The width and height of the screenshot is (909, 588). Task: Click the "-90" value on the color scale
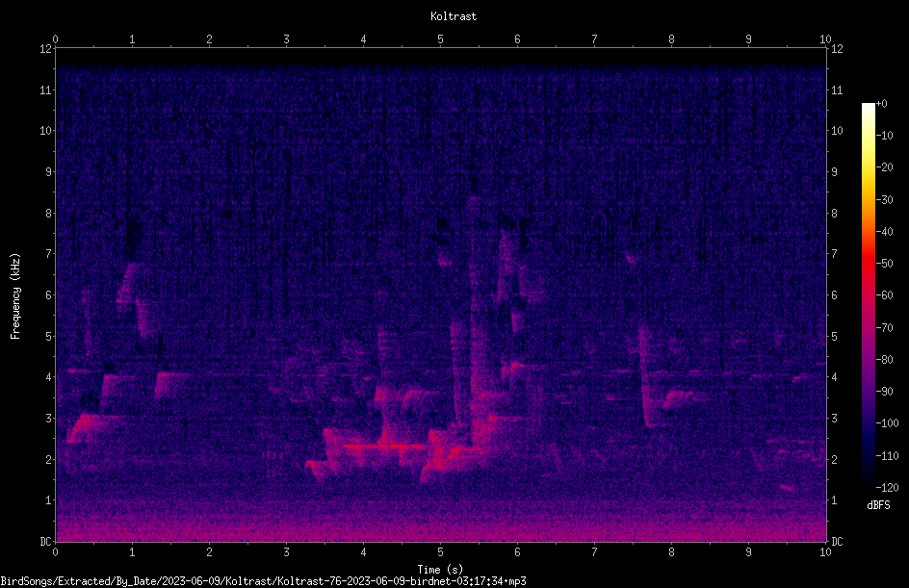[884, 392]
